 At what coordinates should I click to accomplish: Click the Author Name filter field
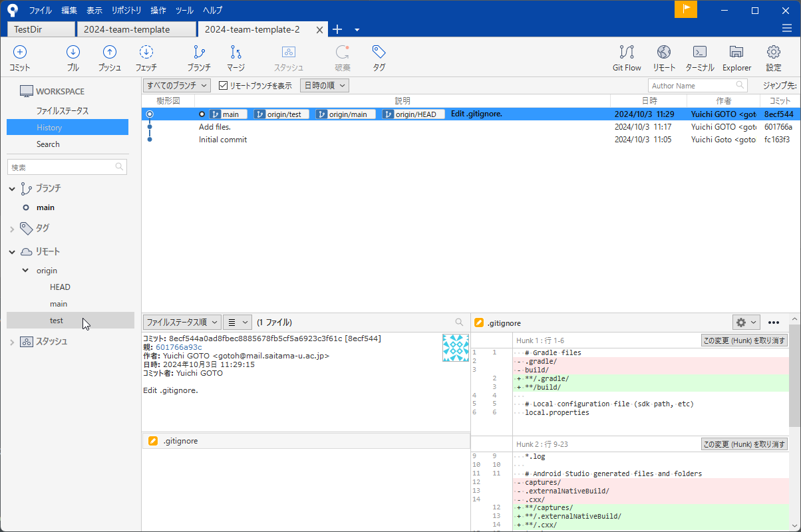click(697, 86)
